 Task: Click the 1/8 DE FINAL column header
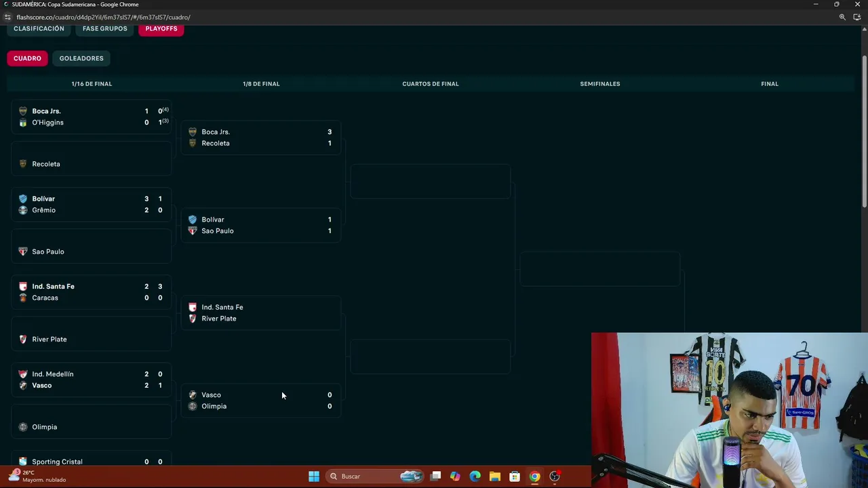(261, 84)
